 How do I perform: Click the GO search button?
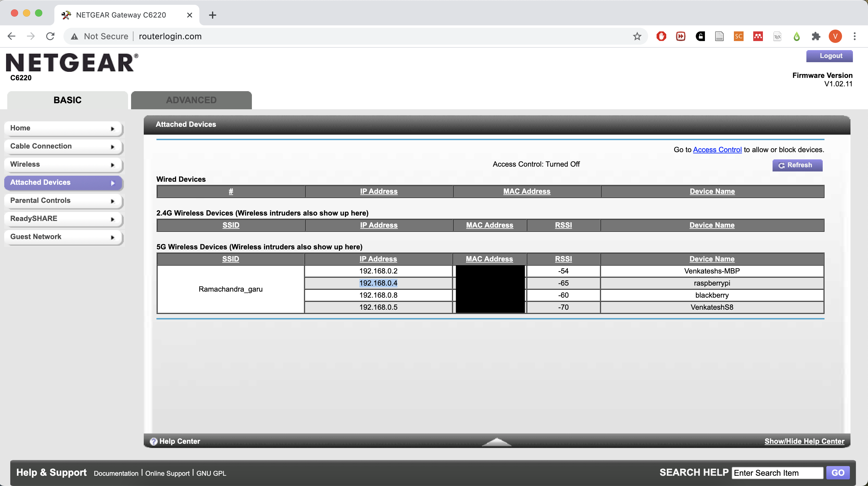tap(838, 473)
